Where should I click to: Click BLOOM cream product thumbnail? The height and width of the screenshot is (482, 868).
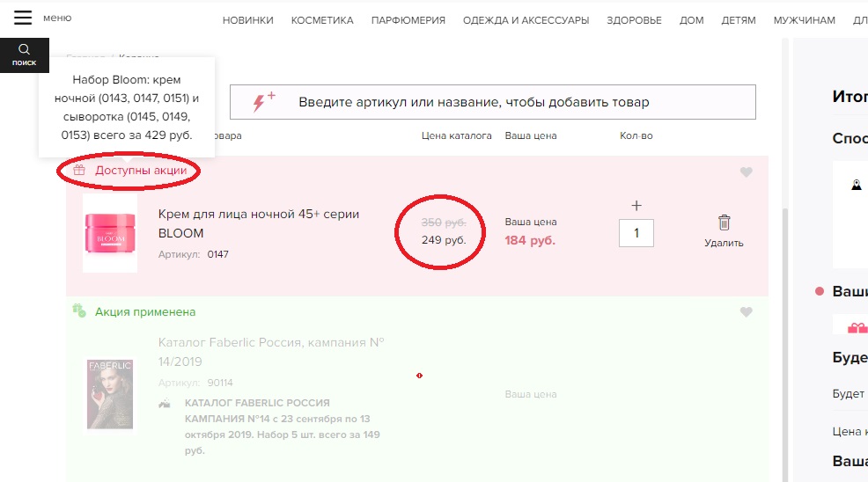tap(110, 233)
